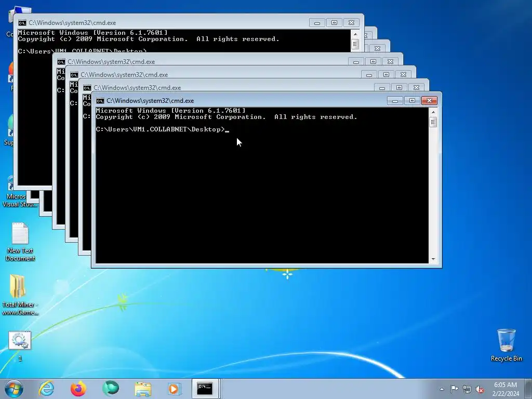
Task: Maximize the rearmost top-left cmd window
Action: pos(334,22)
